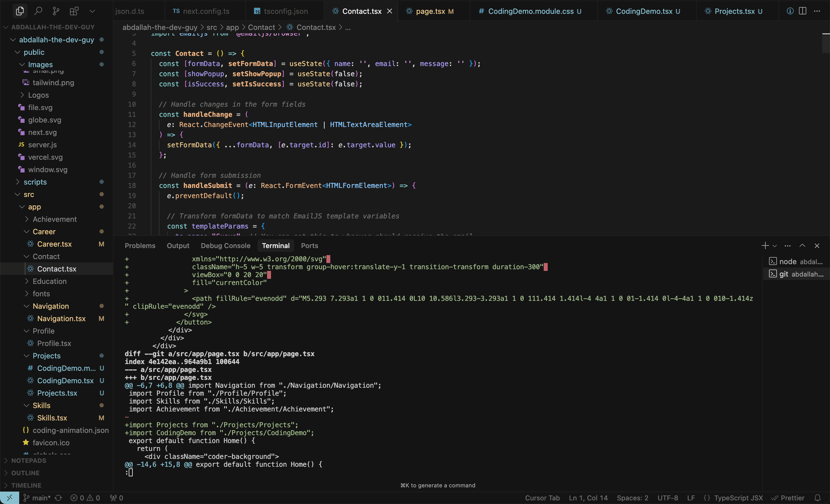Toggle Cursor Tab in the status bar
The width and height of the screenshot is (830, 504).
point(542,498)
